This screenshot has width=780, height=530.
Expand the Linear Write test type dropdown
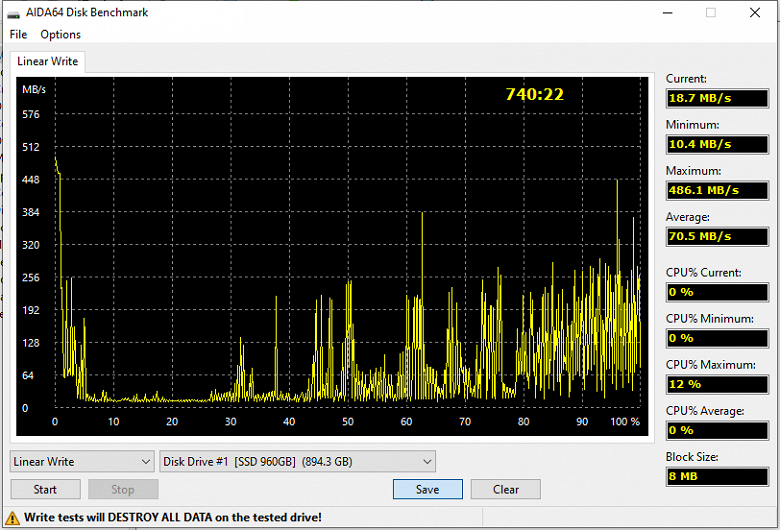82,461
